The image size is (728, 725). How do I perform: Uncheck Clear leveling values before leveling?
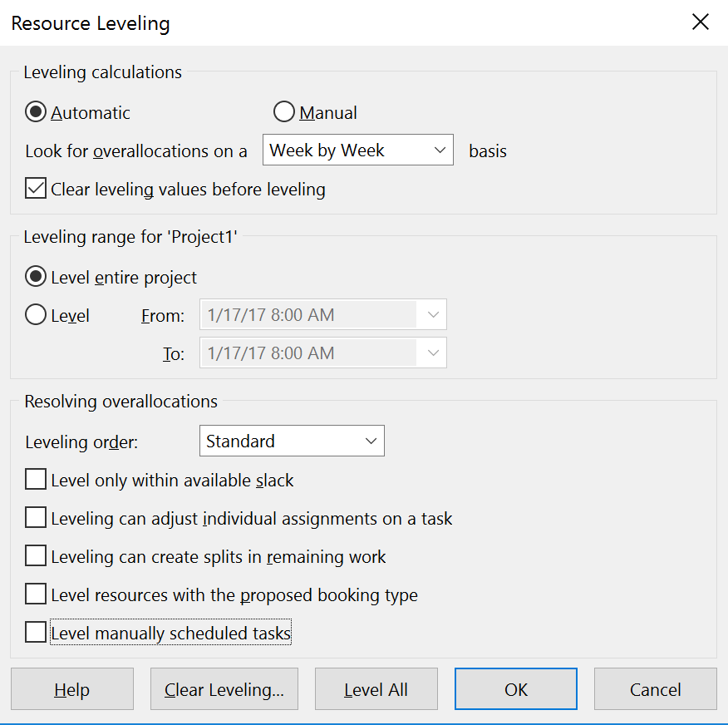(x=36, y=189)
